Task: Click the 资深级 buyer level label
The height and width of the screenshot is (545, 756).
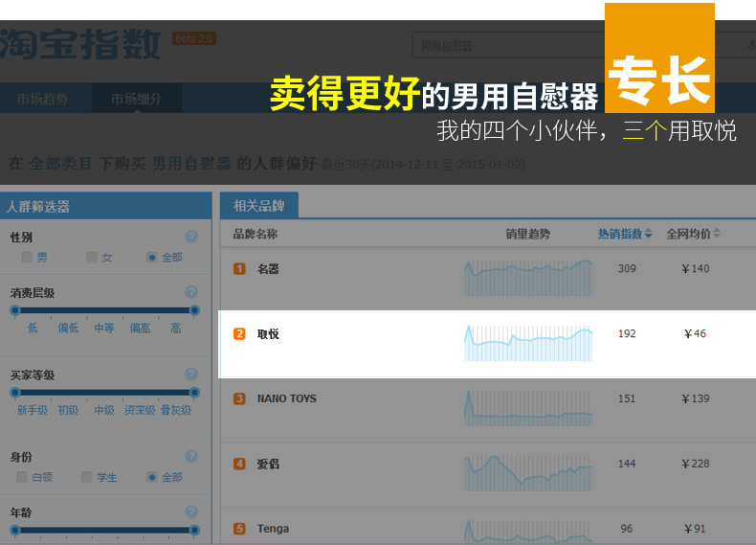Action: click(140, 410)
